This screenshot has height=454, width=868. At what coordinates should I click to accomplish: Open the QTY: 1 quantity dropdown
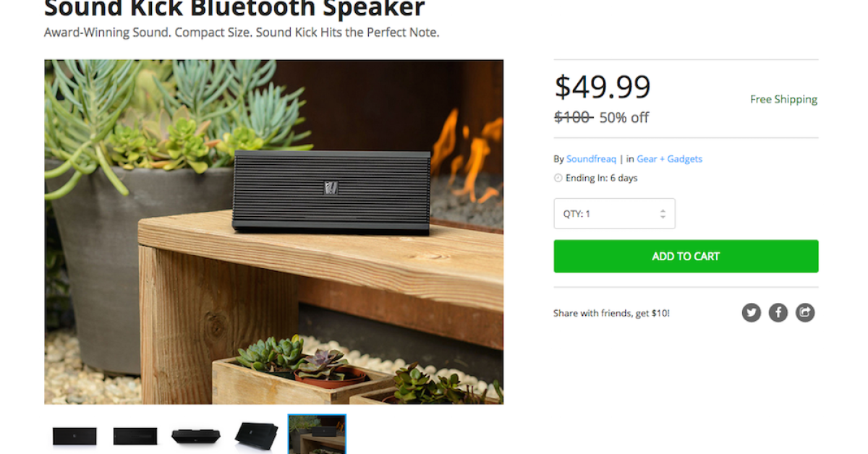(615, 214)
